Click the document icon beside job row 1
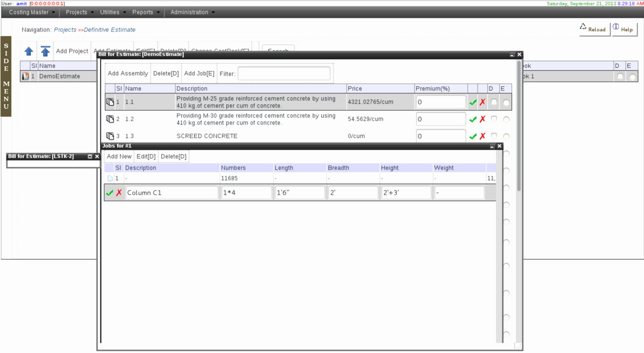 [x=110, y=178]
